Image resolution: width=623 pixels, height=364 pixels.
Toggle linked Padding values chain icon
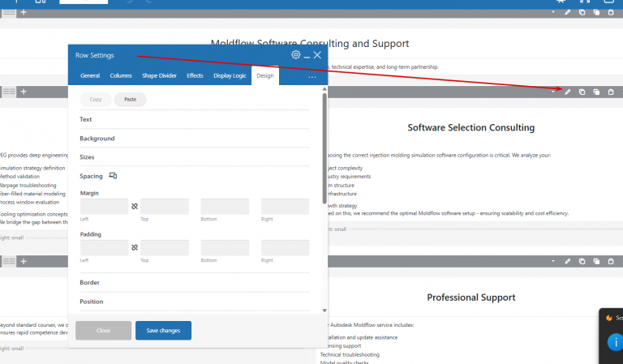pyautogui.click(x=135, y=248)
